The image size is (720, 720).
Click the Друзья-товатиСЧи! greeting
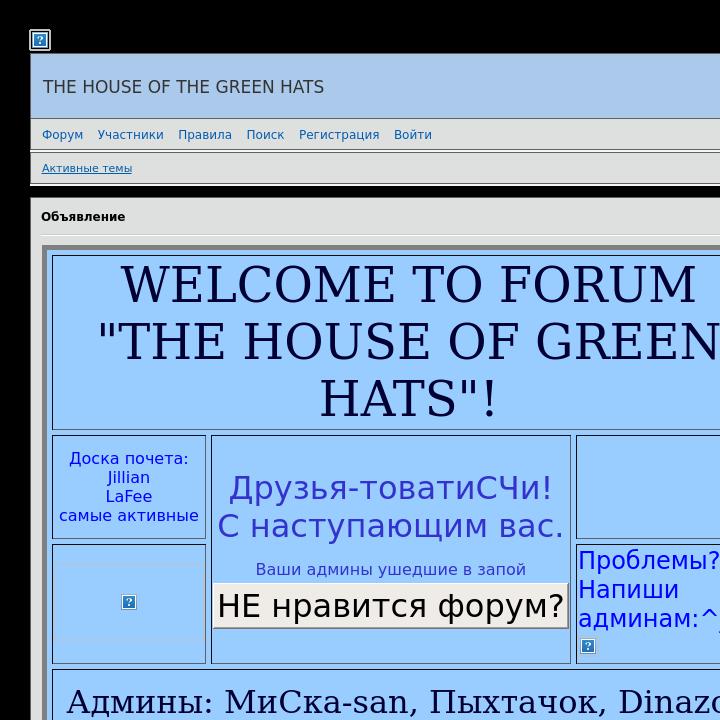pyautogui.click(x=391, y=488)
